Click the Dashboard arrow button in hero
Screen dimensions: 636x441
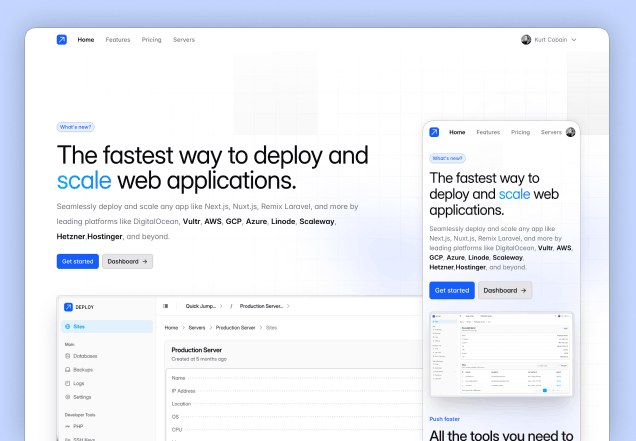127,262
